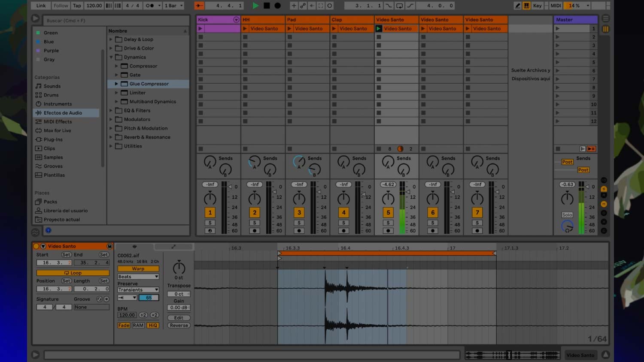This screenshot has width=644, height=362.
Task: Click Punch-Out switch icon
Action: (410, 6)
